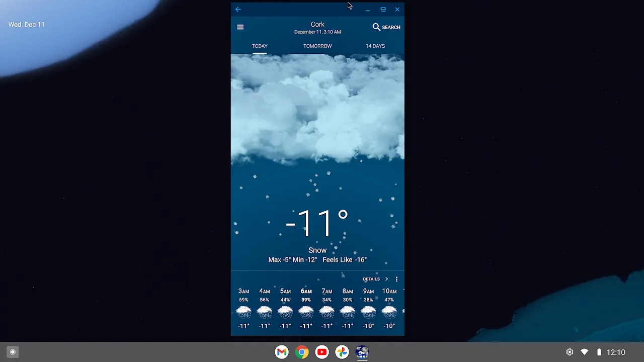644x362 pixels.
Task: Open the Details link
Action: [371, 279]
